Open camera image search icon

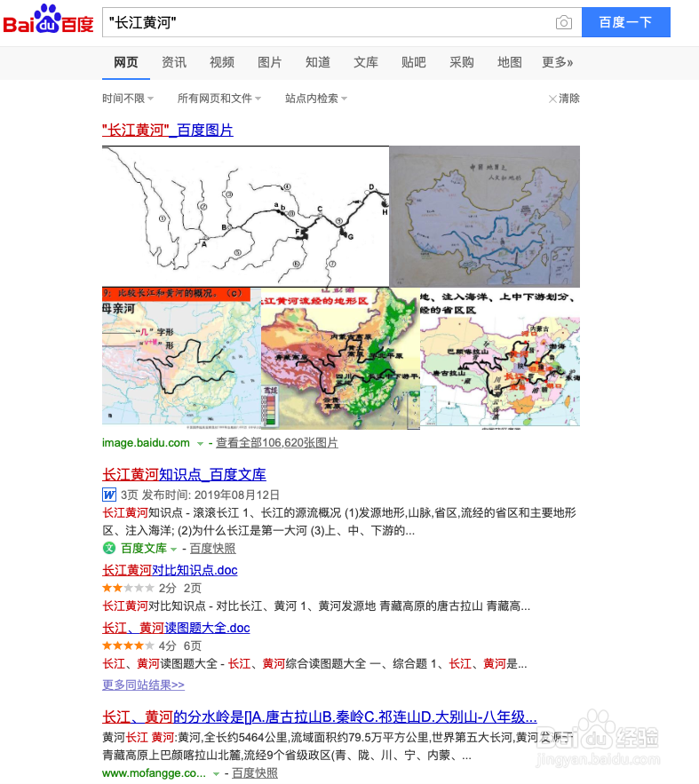[x=563, y=22]
